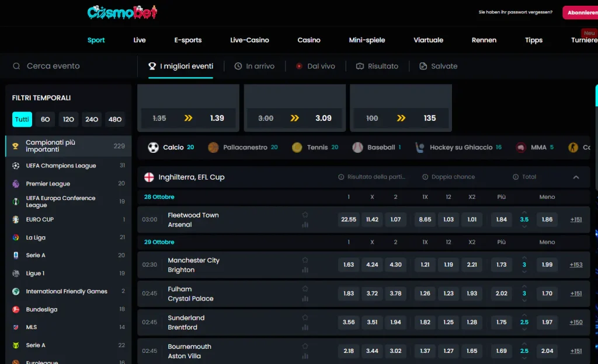Switch to the Risultato tab
The image size is (598, 364).
[x=377, y=66]
